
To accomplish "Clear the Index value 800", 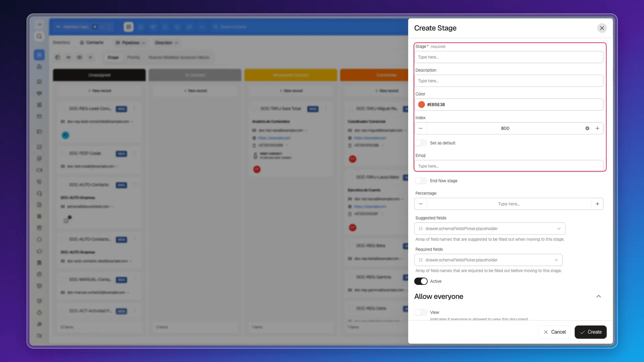I will [x=587, y=128].
